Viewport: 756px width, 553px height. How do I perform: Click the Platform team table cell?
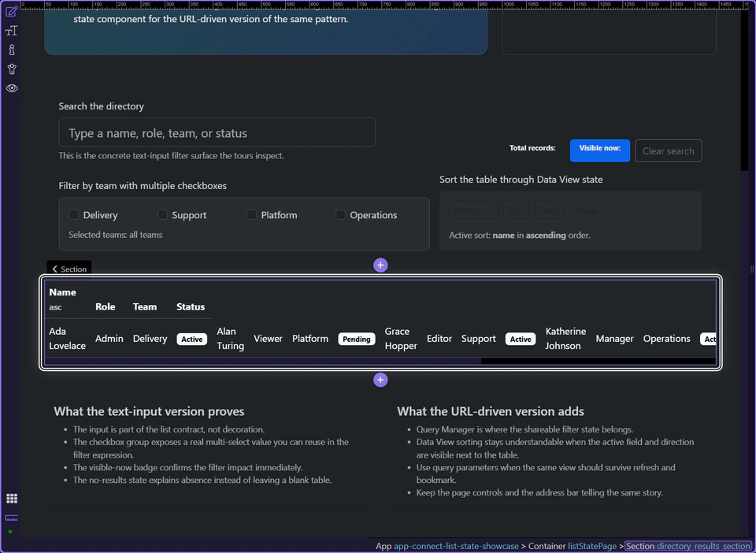pos(310,339)
